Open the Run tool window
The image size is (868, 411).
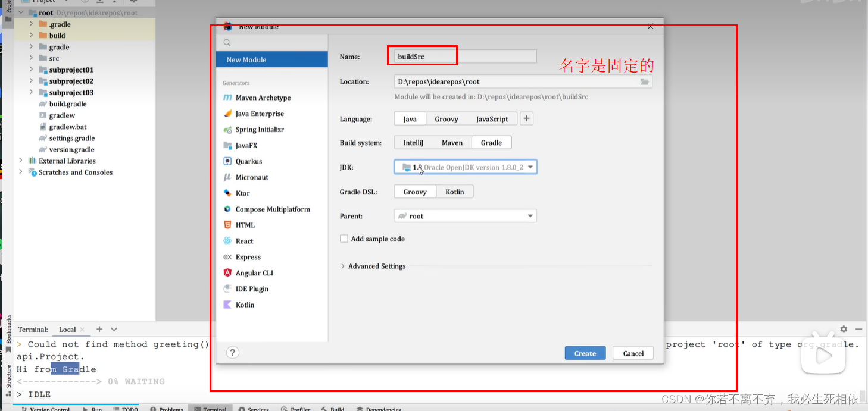tap(92, 409)
